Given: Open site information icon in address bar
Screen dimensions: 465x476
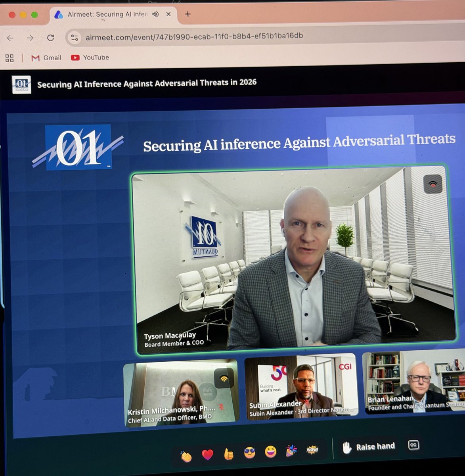Looking at the screenshot, I should pos(74,38).
